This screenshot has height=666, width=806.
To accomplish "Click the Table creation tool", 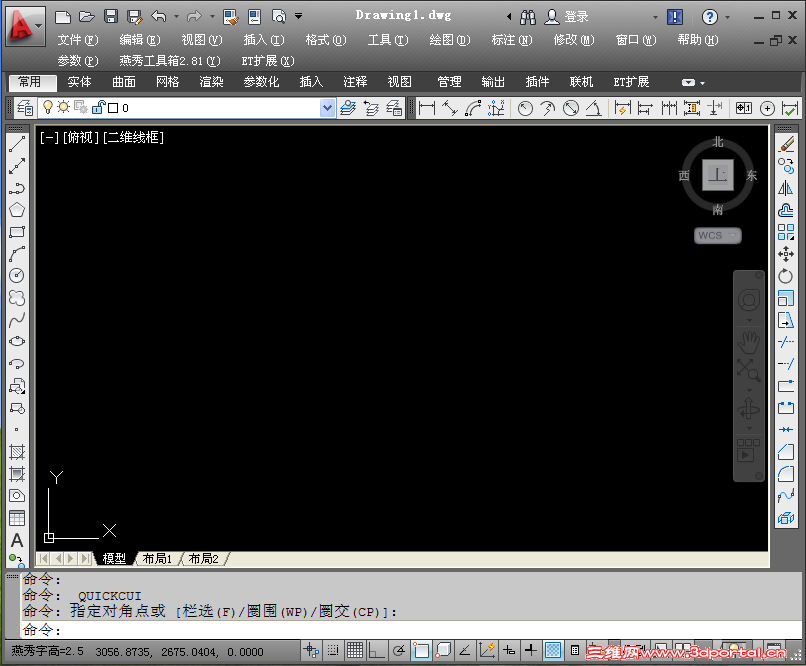I will [16, 518].
